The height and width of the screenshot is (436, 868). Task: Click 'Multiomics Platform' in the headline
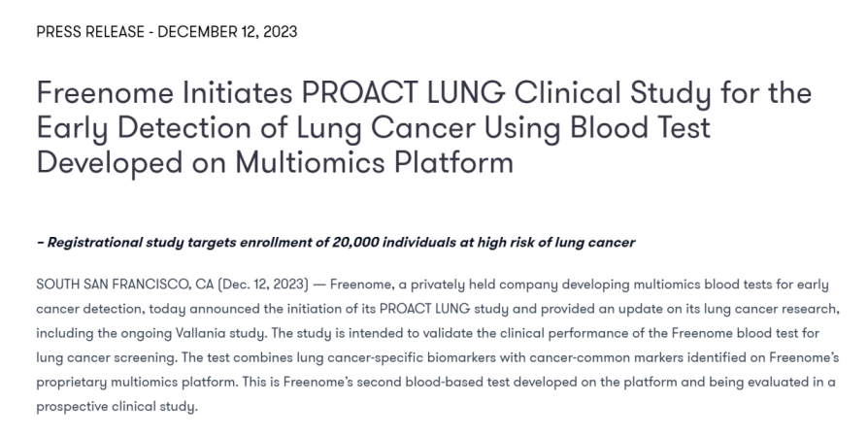[x=374, y=162]
